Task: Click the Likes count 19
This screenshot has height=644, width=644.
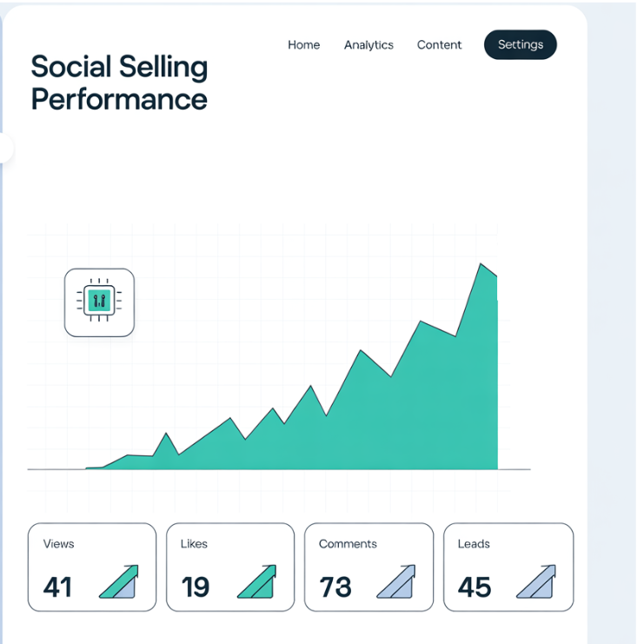Action: tap(196, 588)
